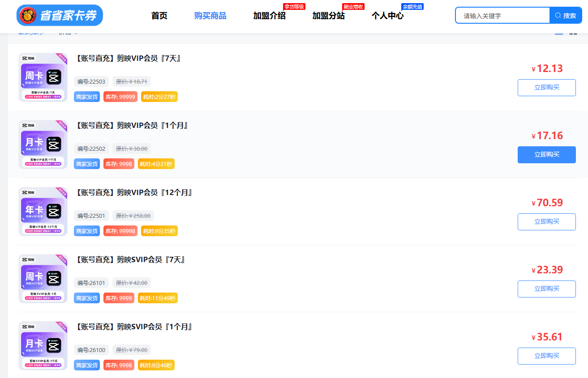Open the 首页 menu item
This screenshot has height=378, width=588.
[159, 16]
